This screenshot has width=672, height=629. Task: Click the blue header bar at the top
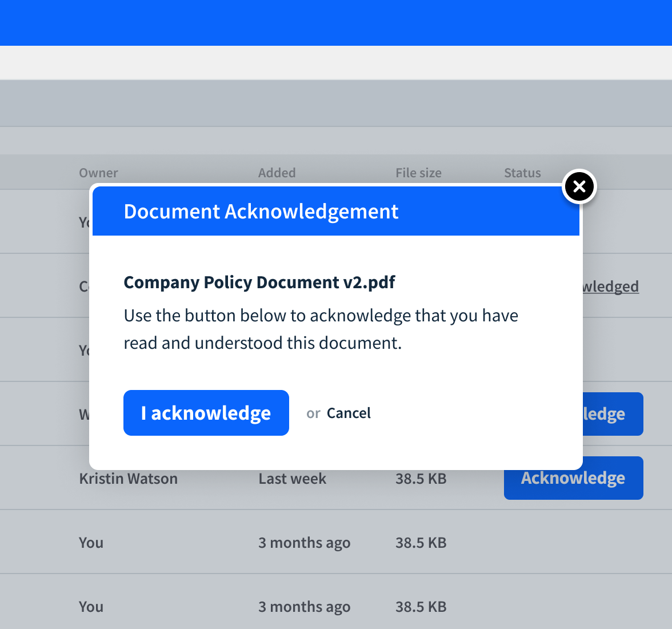click(x=336, y=23)
